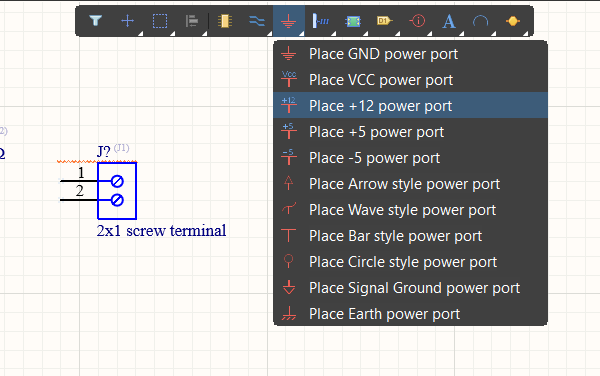The image size is (600, 376).
Task: Select Place Signal Ground power port
Action: coord(410,288)
